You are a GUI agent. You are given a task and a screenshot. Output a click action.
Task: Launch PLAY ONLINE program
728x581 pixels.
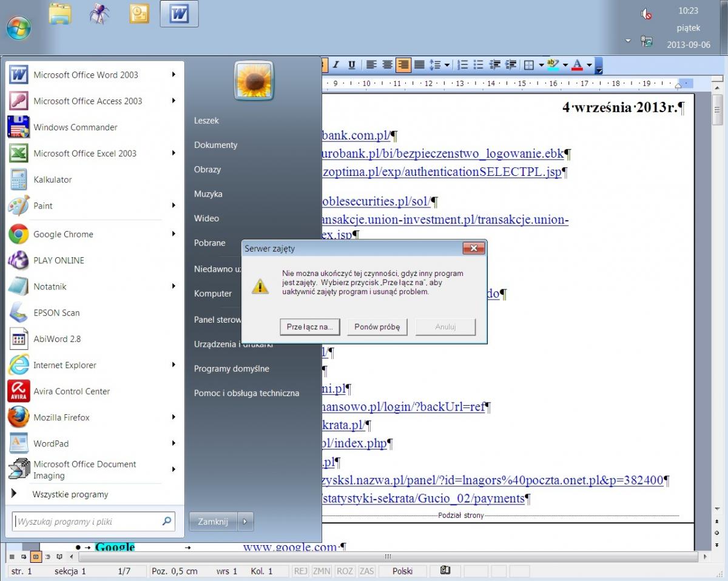[x=59, y=260]
